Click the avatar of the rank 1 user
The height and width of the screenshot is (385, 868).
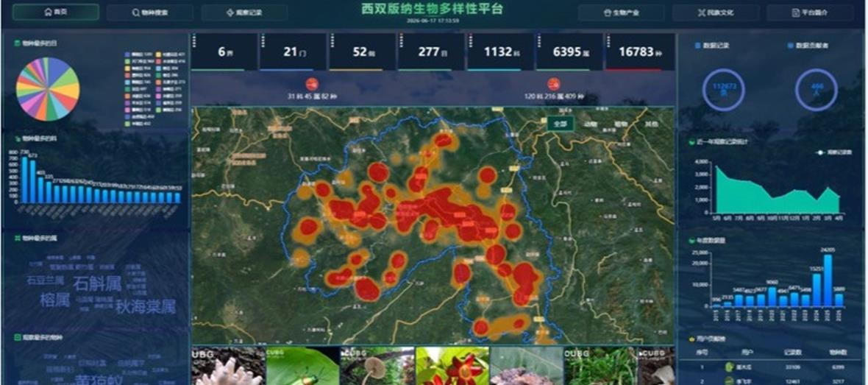(730, 367)
